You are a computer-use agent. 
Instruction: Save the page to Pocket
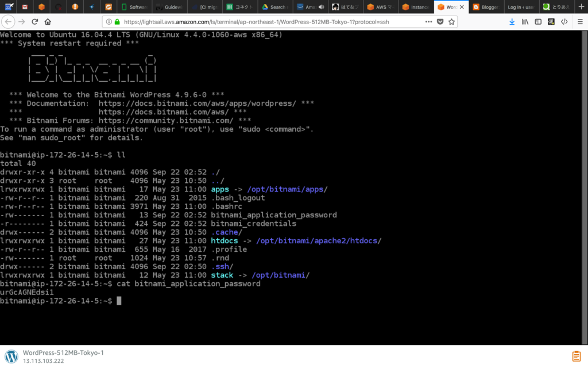pyautogui.click(x=440, y=22)
